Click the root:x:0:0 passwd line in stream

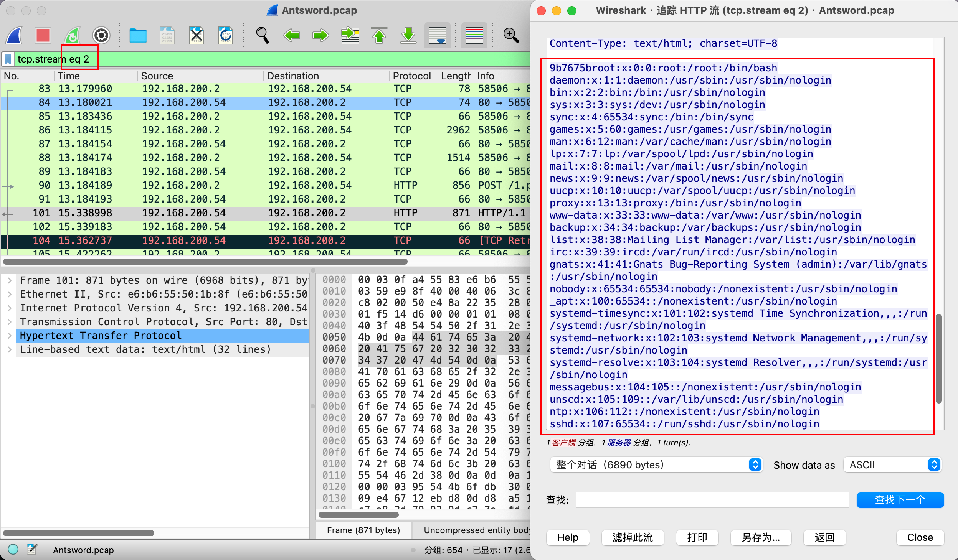tap(663, 68)
